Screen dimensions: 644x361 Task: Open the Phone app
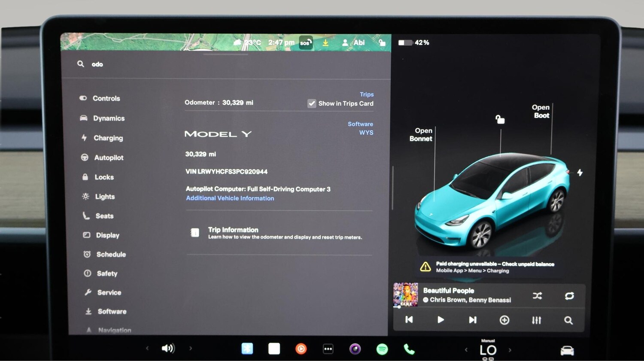coord(409,349)
